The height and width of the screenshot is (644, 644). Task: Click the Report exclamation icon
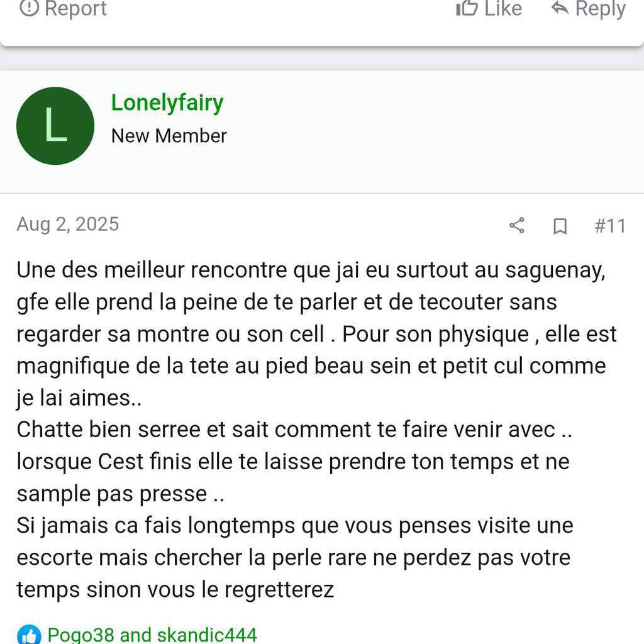coord(30,8)
